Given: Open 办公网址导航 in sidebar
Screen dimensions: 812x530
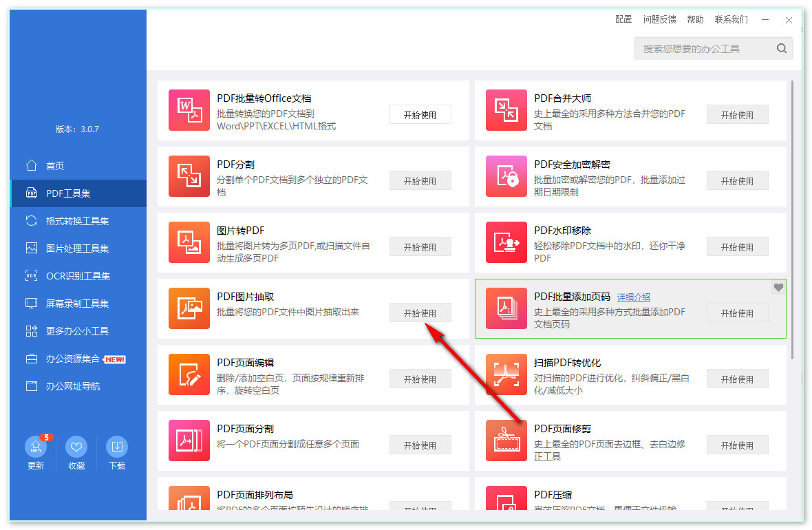Looking at the screenshot, I should point(78,386).
